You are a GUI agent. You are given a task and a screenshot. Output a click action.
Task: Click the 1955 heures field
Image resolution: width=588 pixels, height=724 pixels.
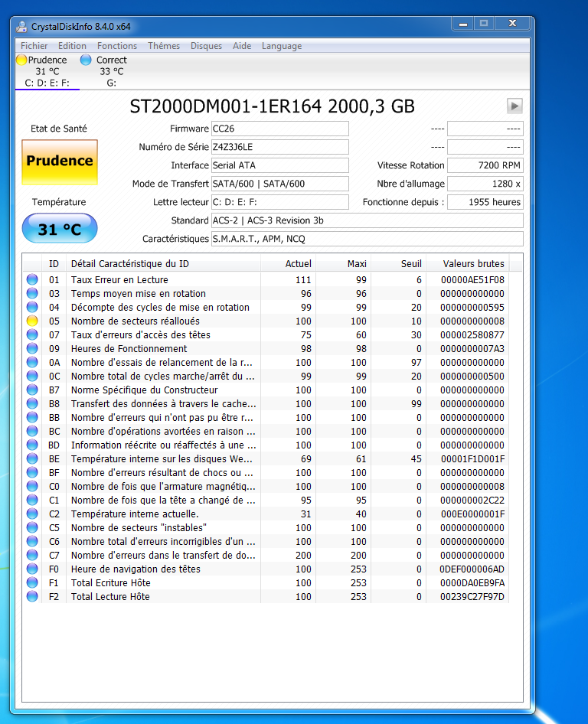pyautogui.click(x=485, y=202)
